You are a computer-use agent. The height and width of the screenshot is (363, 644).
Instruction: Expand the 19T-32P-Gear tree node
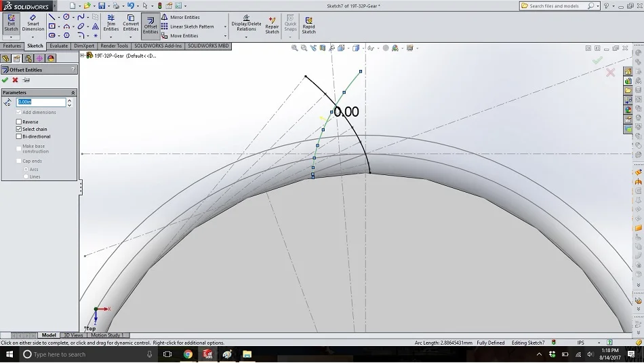(x=82, y=56)
